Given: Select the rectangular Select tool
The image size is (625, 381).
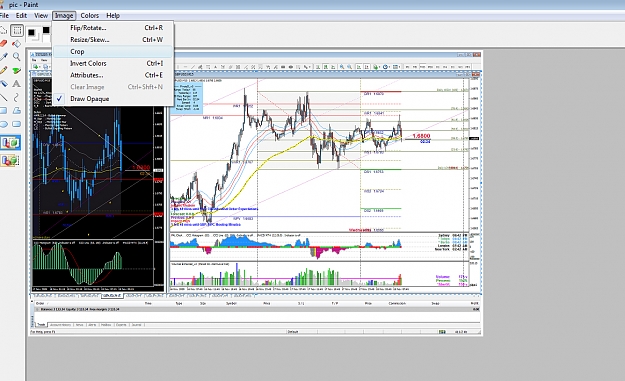Looking at the screenshot, I should click(17, 30).
